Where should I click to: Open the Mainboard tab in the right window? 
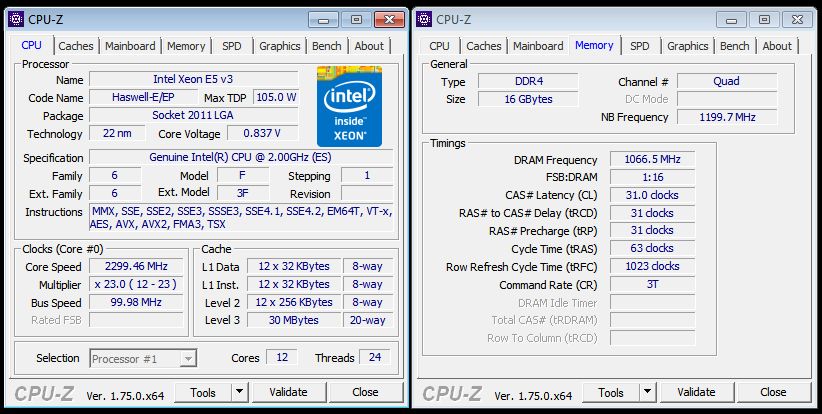(x=538, y=46)
